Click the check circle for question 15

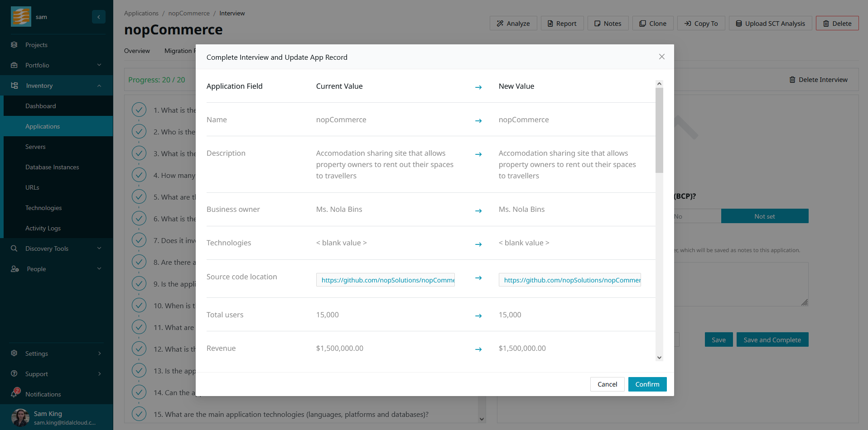(x=139, y=414)
